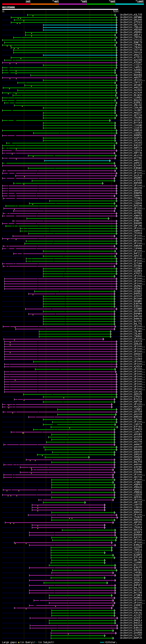Click the UniRef100_B8PKN5 label
This screenshot has height=644, width=146.
point(131,183)
